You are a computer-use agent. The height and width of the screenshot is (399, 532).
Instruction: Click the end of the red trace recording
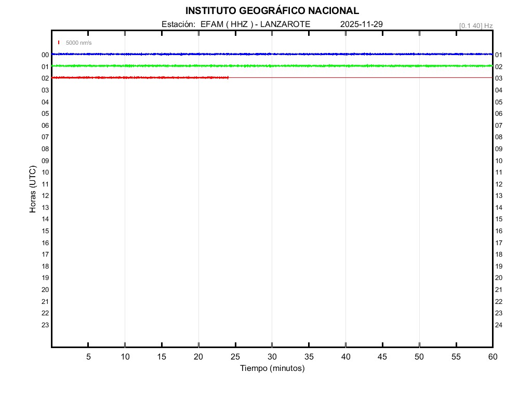tap(228, 77)
